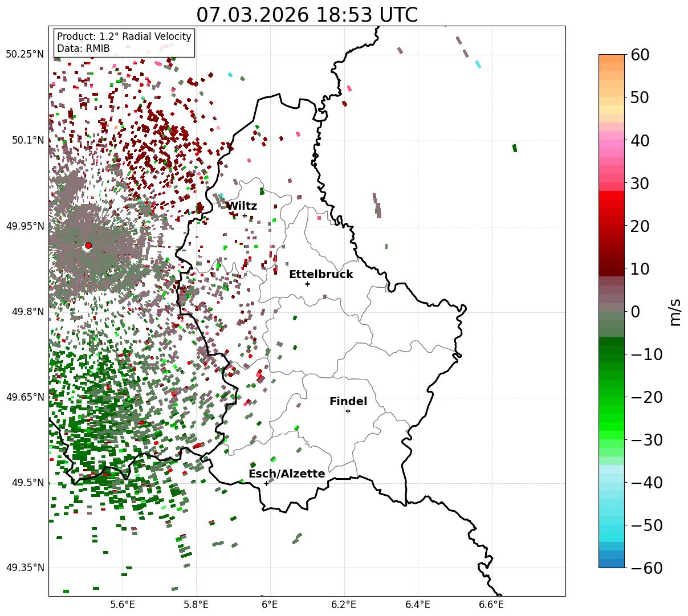Click the 'm/s' colorbar unit label
Image resolution: width=688 pixels, height=616 pixels.
tap(675, 312)
